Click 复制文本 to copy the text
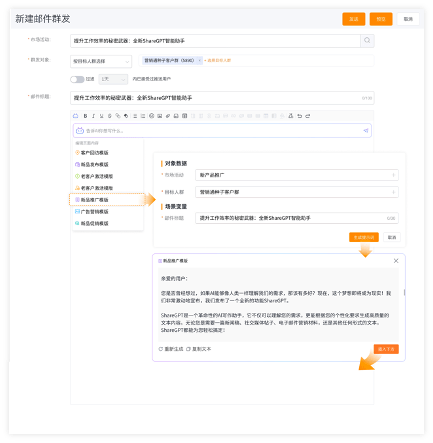 [x=199, y=349]
